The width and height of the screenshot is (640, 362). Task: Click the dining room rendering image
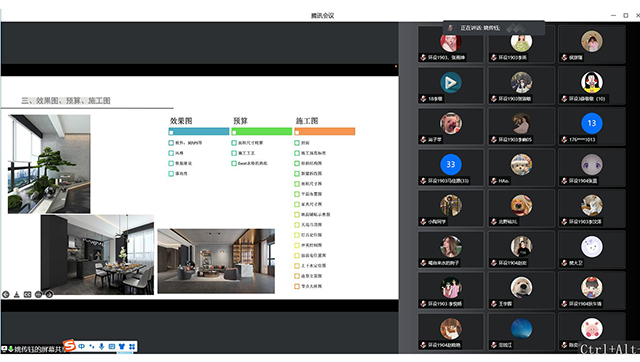tap(97, 255)
